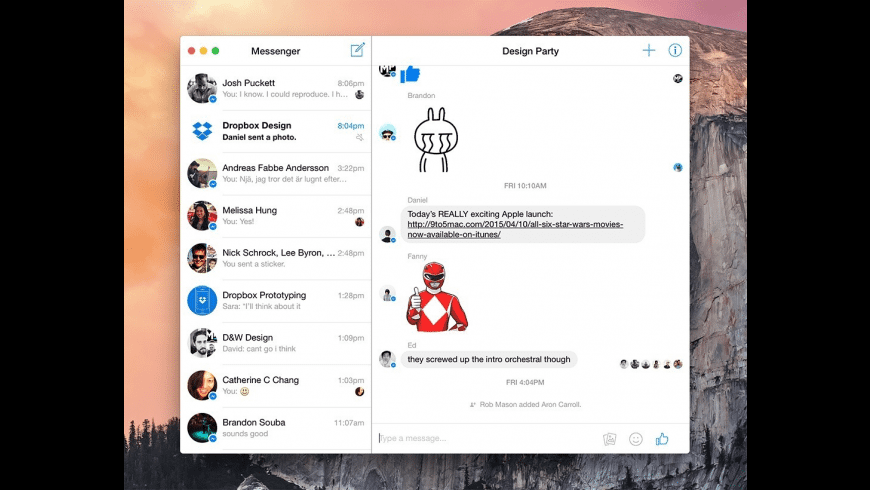Click Daniel's message bubble about Apple launch
This screenshot has height=490, width=870.
pos(523,224)
